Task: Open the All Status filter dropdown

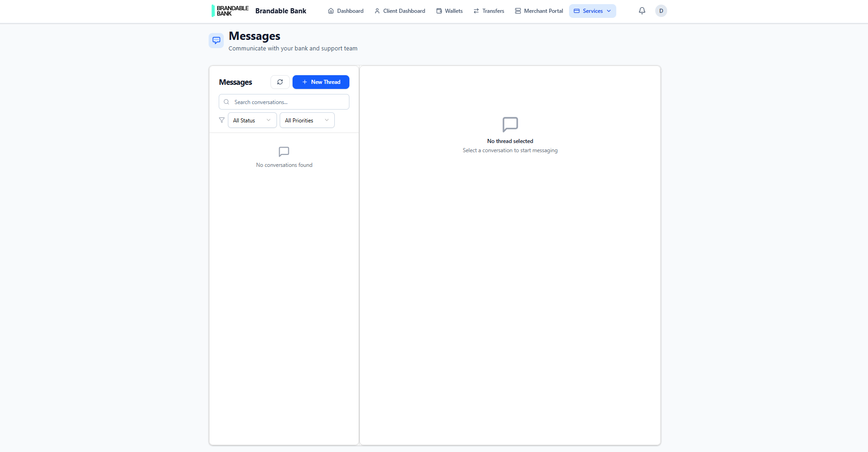Action: [x=252, y=120]
